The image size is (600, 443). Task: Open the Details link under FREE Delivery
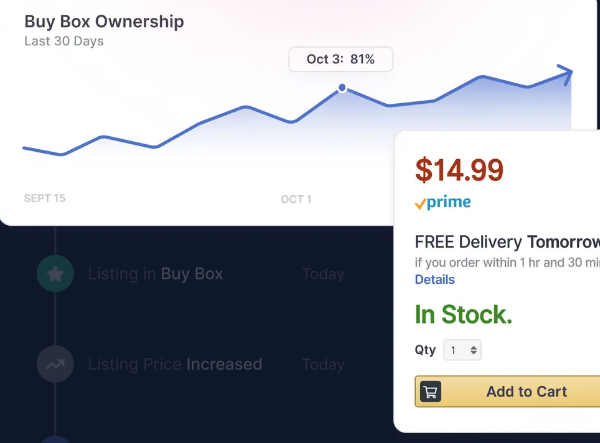point(435,280)
